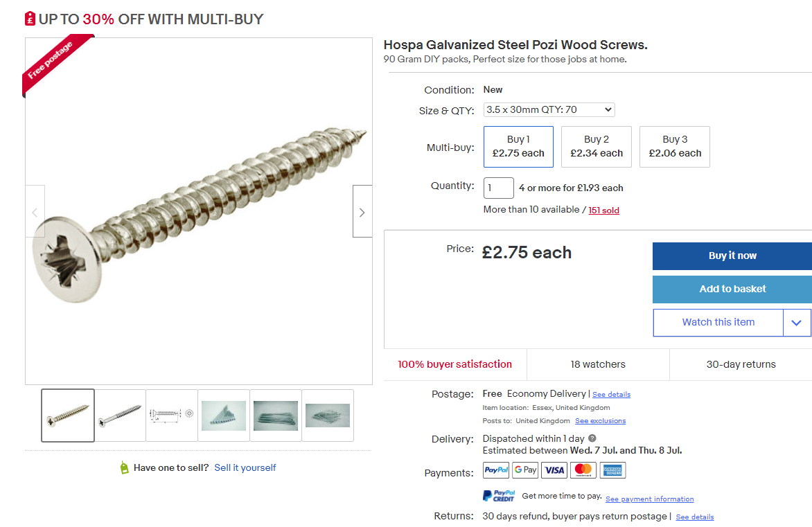
Task: Click the Quantity input field
Action: pyautogui.click(x=498, y=188)
